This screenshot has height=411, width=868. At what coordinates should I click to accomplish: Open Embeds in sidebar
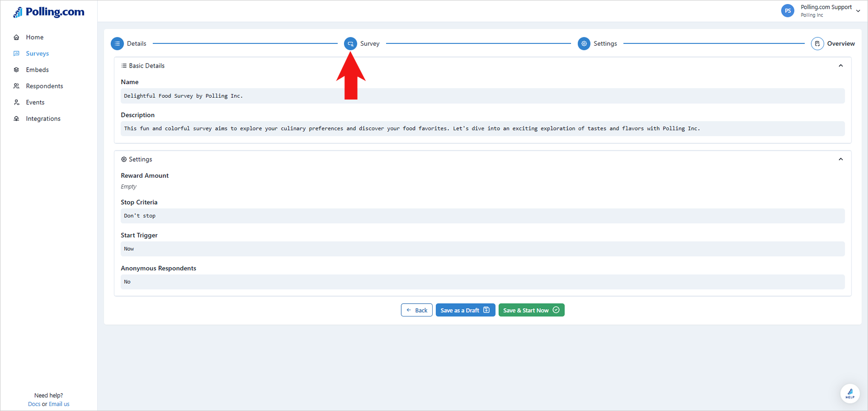[37, 70]
